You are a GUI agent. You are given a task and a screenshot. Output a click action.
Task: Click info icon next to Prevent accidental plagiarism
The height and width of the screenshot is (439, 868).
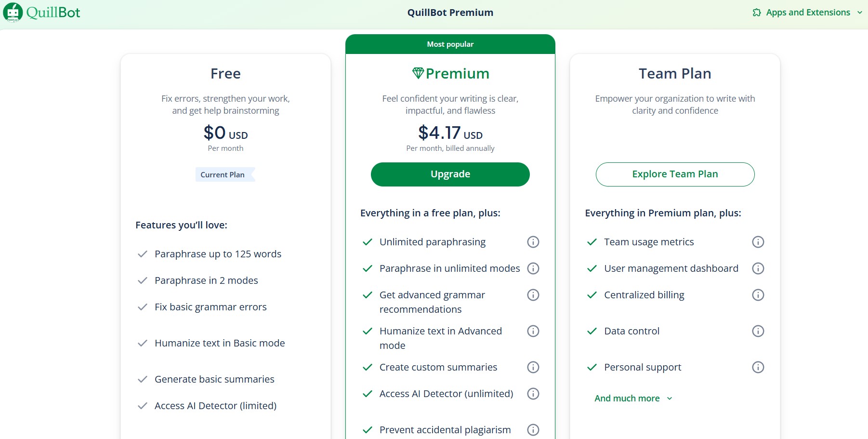click(x=533, y=429)
